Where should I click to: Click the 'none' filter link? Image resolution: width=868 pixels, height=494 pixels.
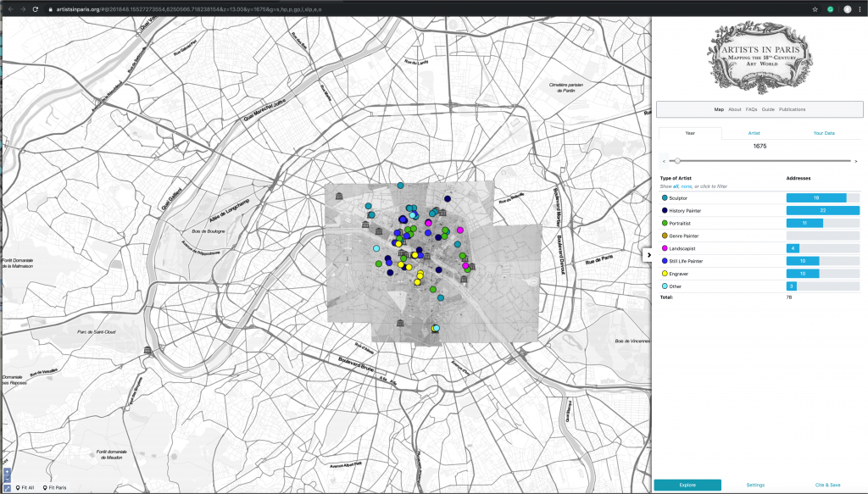click(x=685, y=186)
